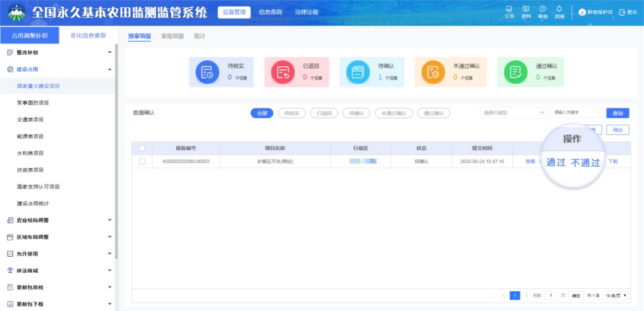Screen dimensions: 644x311
Task: Click the 查询 search button
Action: point(618,113)
